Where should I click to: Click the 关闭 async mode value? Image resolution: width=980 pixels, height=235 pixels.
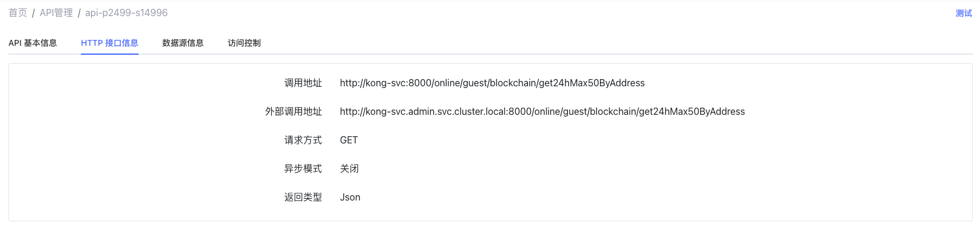(x=350, y=168)
